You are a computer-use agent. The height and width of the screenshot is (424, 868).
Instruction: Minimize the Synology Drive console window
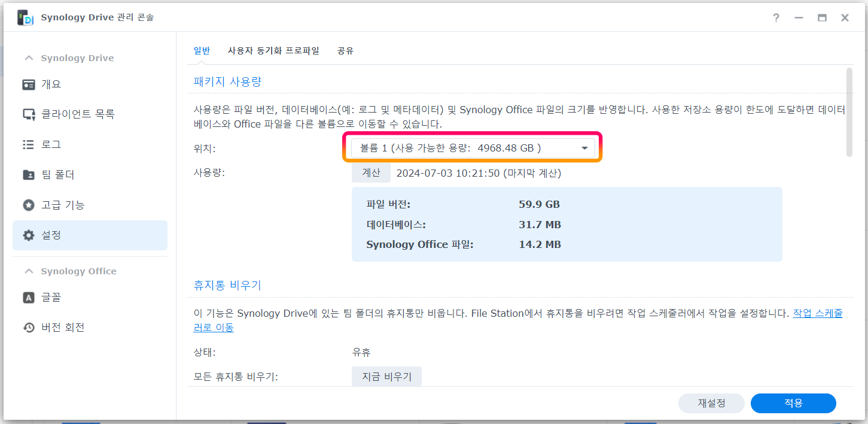tap(799, 18)
